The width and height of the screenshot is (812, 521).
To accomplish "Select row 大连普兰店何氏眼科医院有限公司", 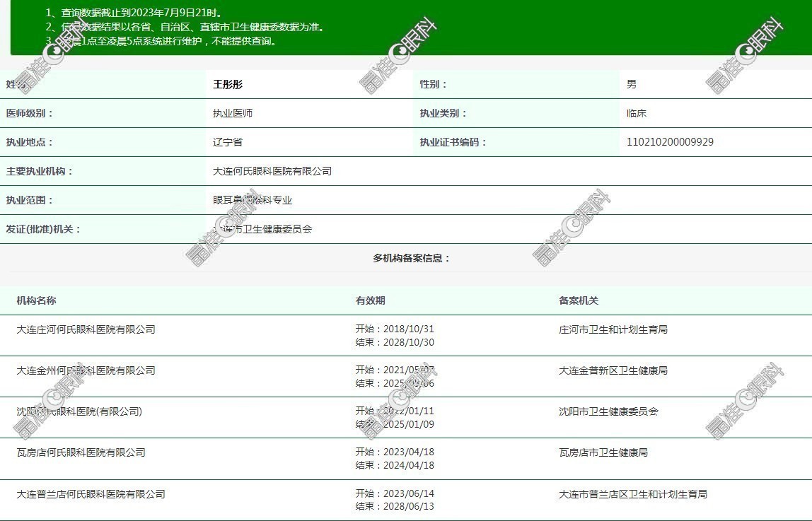I will tap(91, 494).
